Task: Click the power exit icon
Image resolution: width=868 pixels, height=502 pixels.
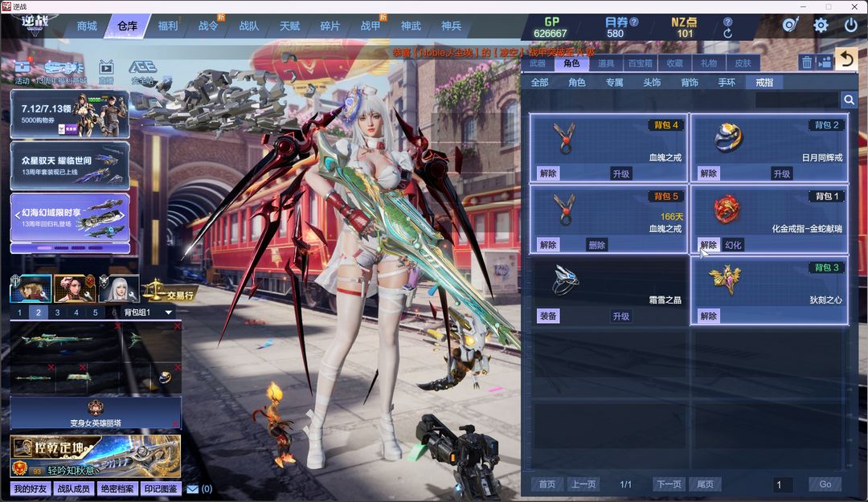Action: (850, 25)
